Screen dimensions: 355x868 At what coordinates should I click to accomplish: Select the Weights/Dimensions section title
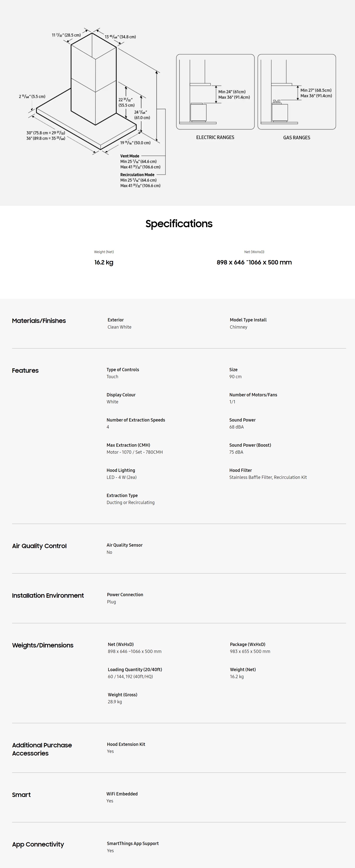coord(43,645)
